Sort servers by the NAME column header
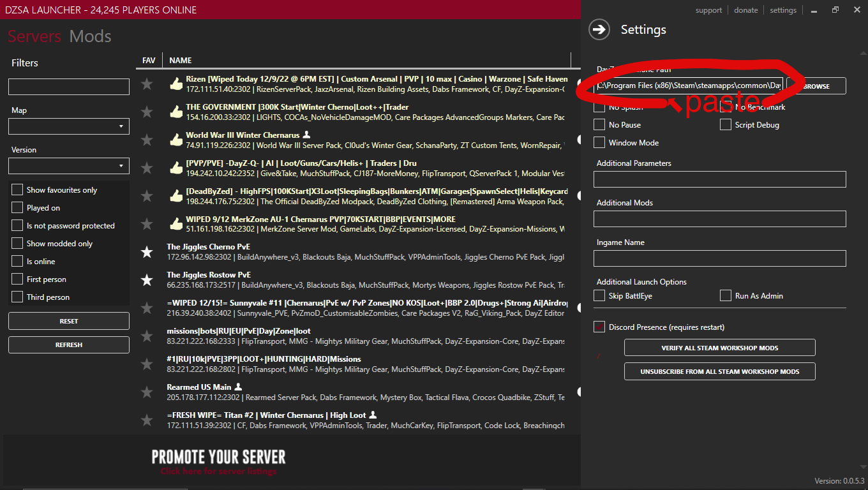The width and height of the screenshot is (868, 490). click(181, 60)
